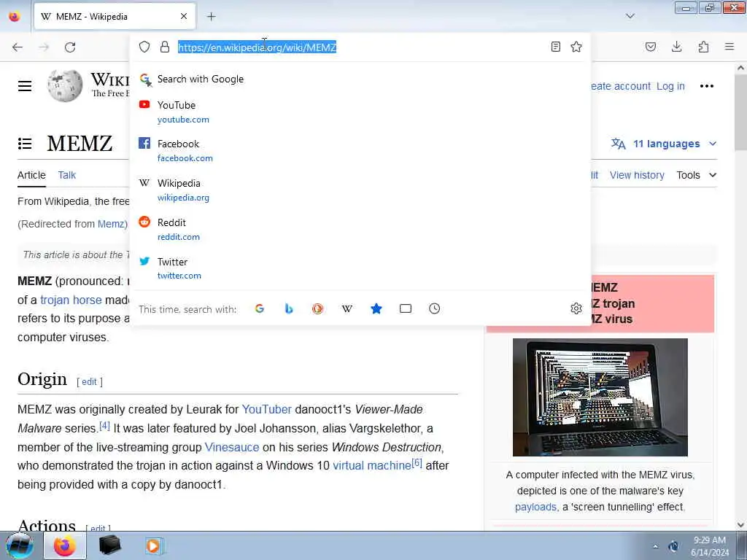Click citation reference [6]
This screenshot has height=560, width=747.
pyautogui.click(x=417, y=463)
